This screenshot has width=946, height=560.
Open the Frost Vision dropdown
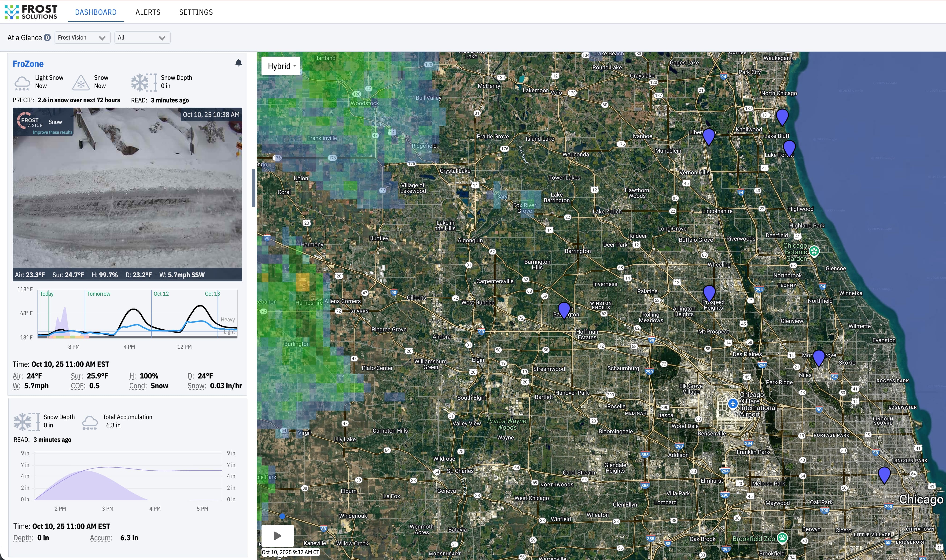tap(82, 37)
